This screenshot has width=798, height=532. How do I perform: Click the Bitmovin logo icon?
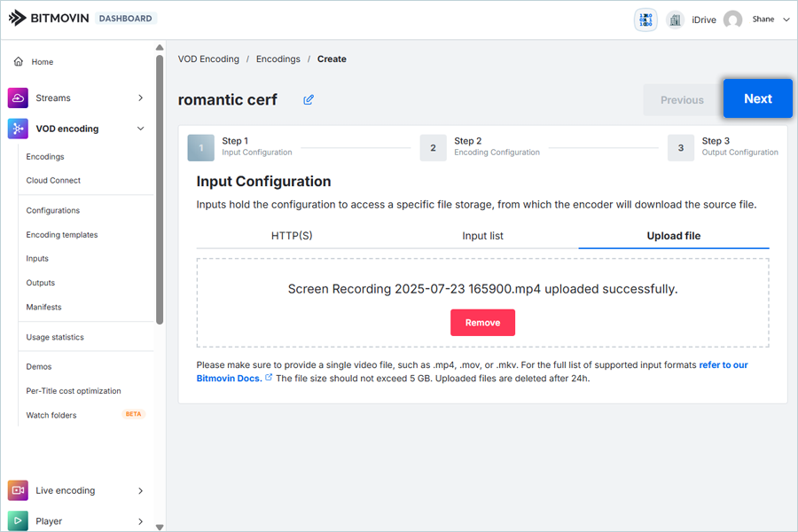17,18
